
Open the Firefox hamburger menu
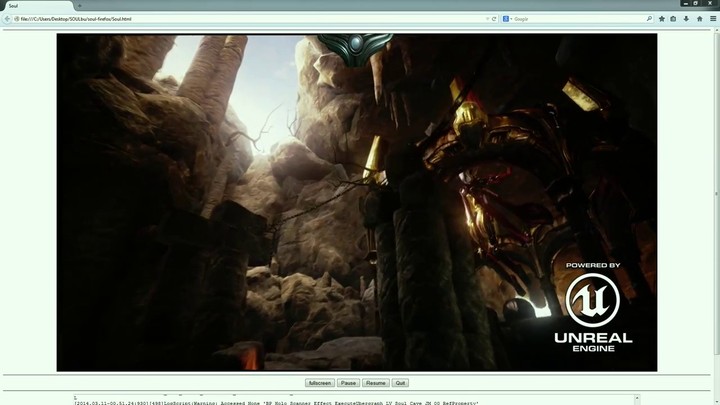pyautogui.click(x=713, y=19)
